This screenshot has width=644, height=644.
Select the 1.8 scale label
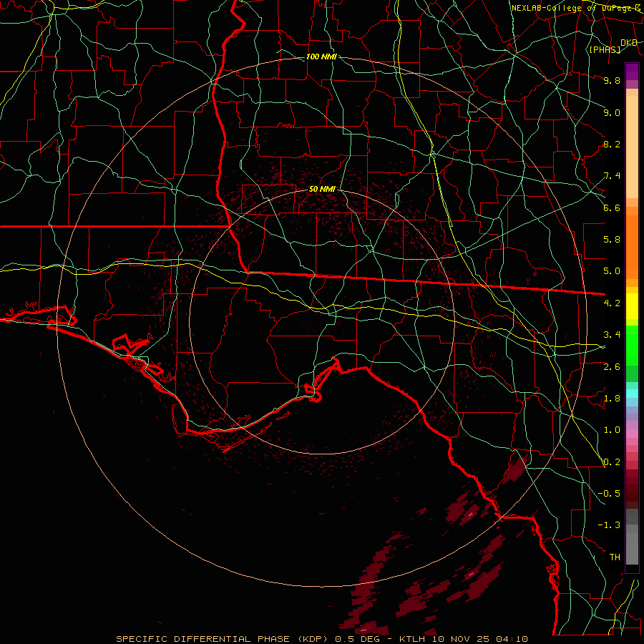coord(612,399)
